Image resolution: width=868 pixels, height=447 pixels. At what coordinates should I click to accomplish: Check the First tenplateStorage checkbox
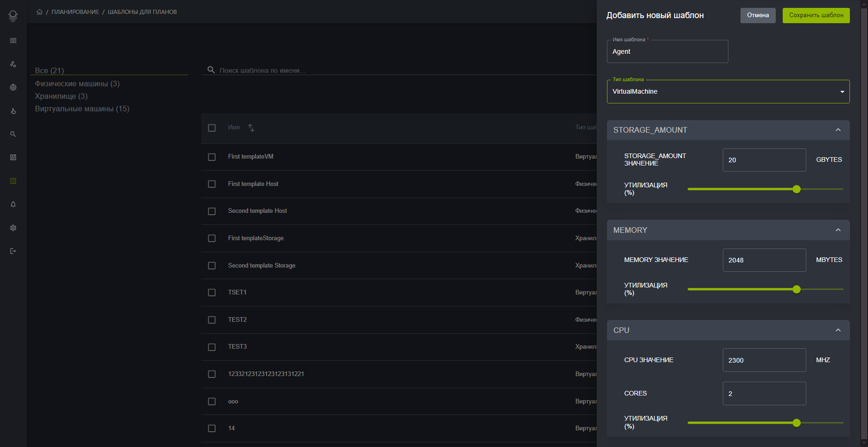[x=212, y=238]
